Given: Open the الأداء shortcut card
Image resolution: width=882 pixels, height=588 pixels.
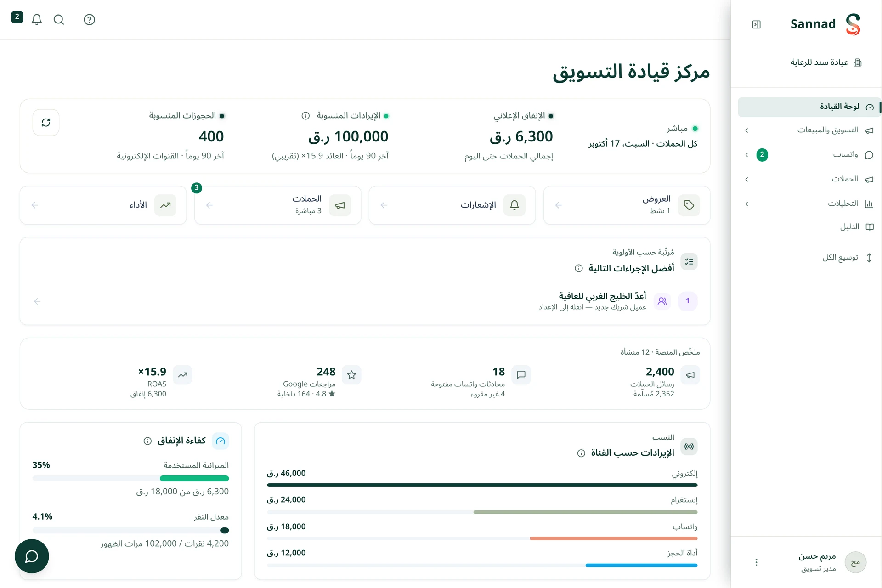Looking at the screenshot, I should pos(103,205).
